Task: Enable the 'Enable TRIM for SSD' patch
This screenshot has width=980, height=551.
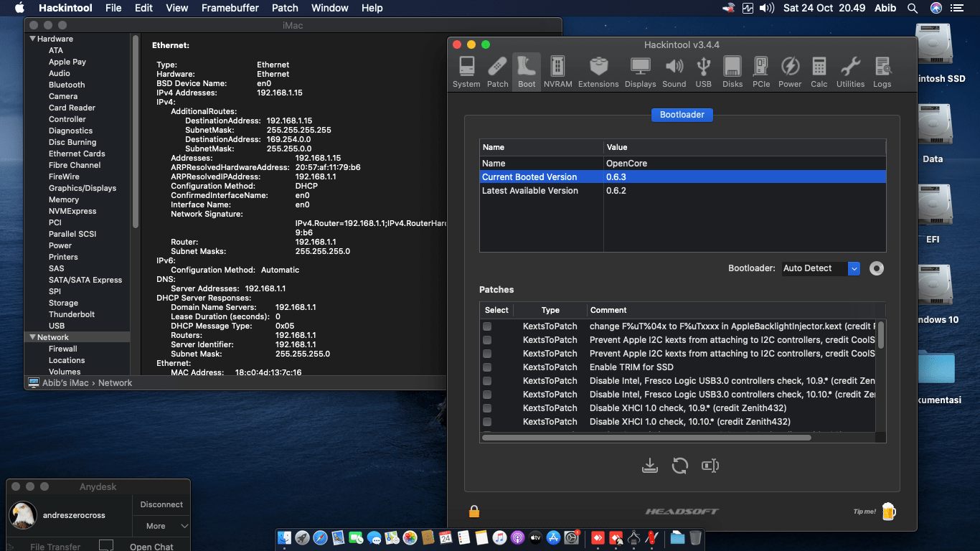Action: coord(488,367)
